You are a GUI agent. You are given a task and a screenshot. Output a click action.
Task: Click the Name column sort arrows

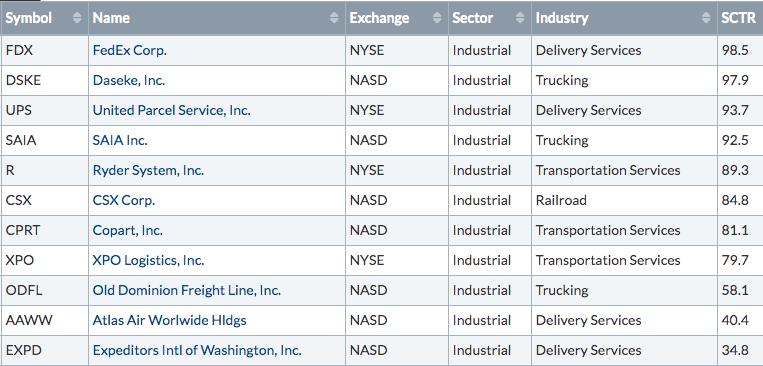(x=334, y=18)
